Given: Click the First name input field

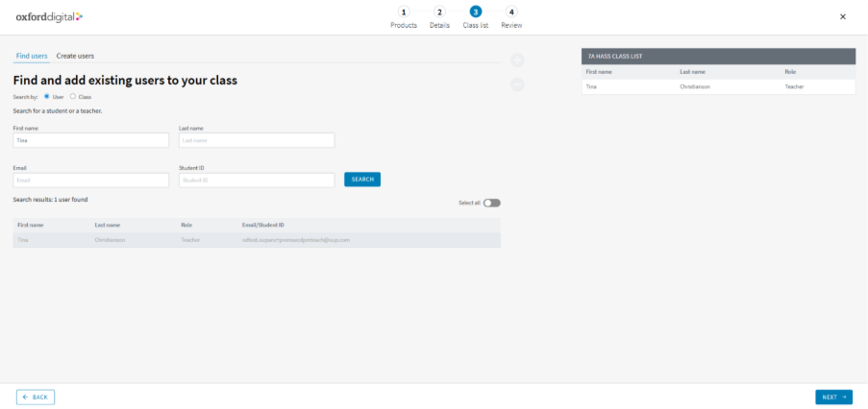Looking at the screenshot, I should pos(90,140).
